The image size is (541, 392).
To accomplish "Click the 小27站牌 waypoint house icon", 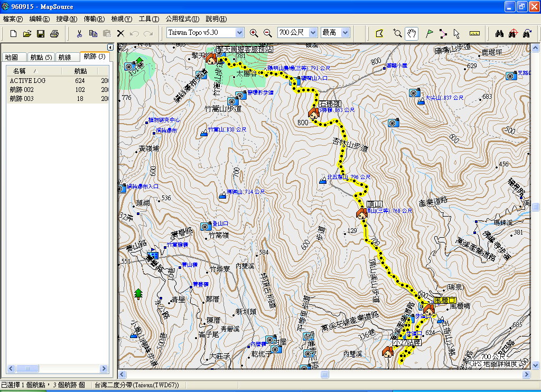I will tap(387, 352).
